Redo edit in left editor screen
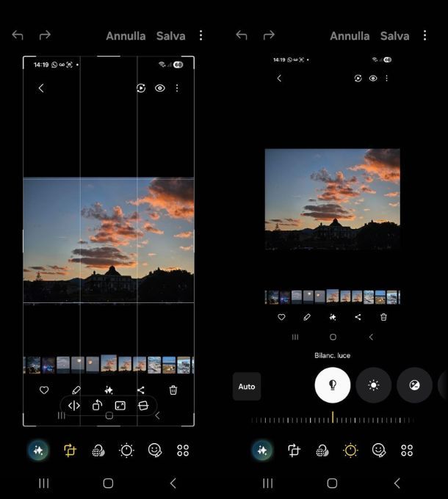Image resolution: width=448 pixels, height=499 pixels. click(45, 35)
